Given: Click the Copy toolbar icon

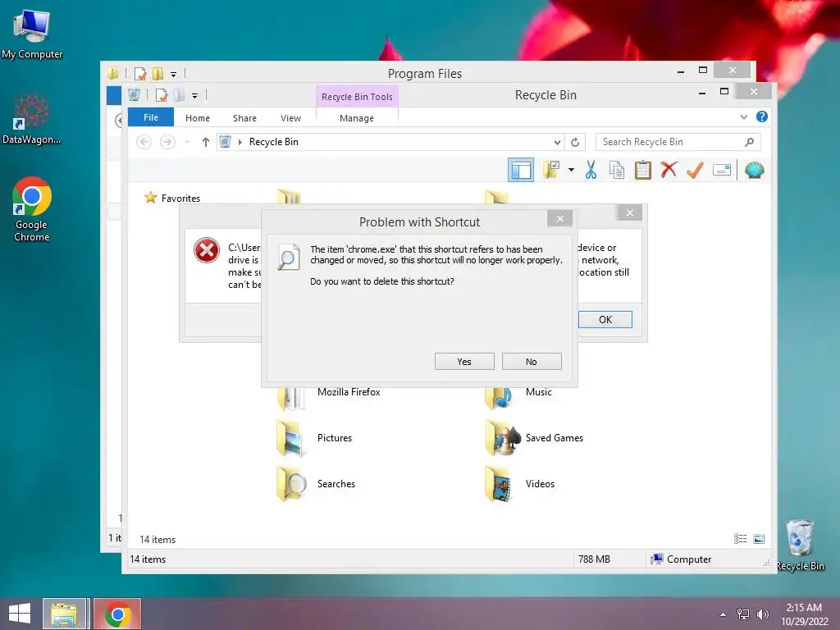Looking at the screenshot, I should point(617,171).
